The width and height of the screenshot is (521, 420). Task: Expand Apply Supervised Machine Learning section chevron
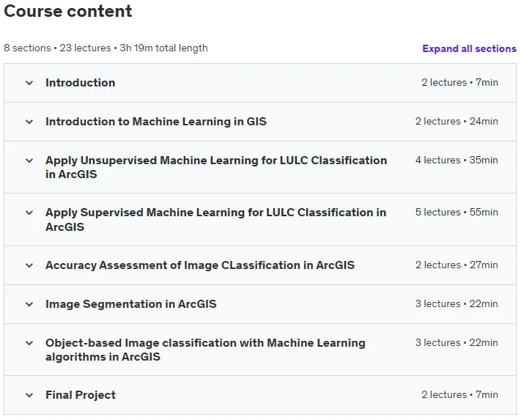[x=29, y=213]
